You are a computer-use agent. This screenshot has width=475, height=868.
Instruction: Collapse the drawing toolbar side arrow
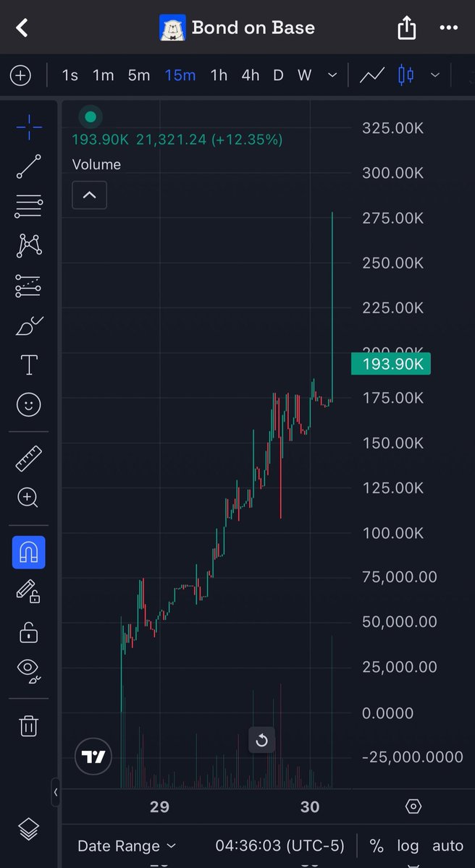(x=56, y=792)
